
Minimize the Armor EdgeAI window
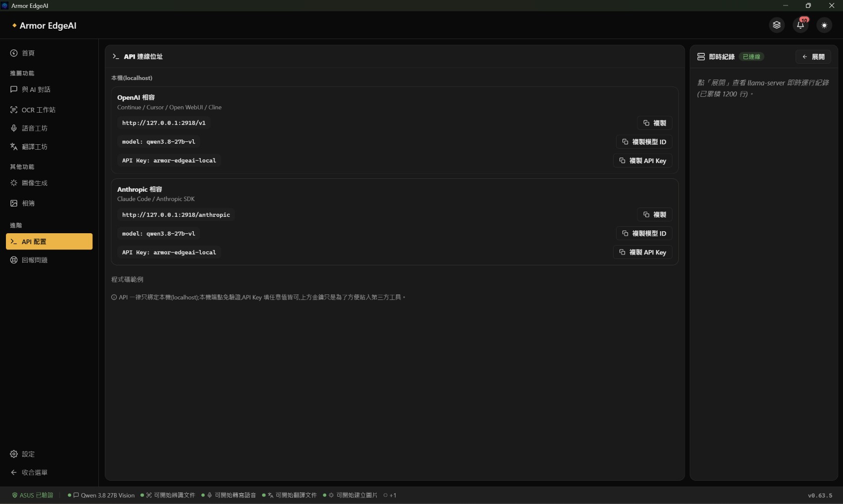coord(785,5)
